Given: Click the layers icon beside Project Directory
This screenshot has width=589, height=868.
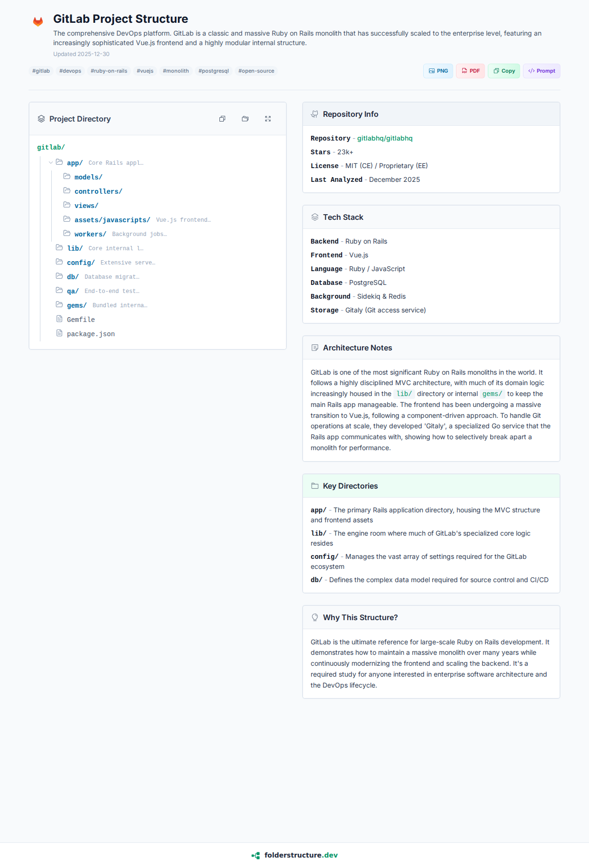Looking at the screenshot, I should (41, 119).
